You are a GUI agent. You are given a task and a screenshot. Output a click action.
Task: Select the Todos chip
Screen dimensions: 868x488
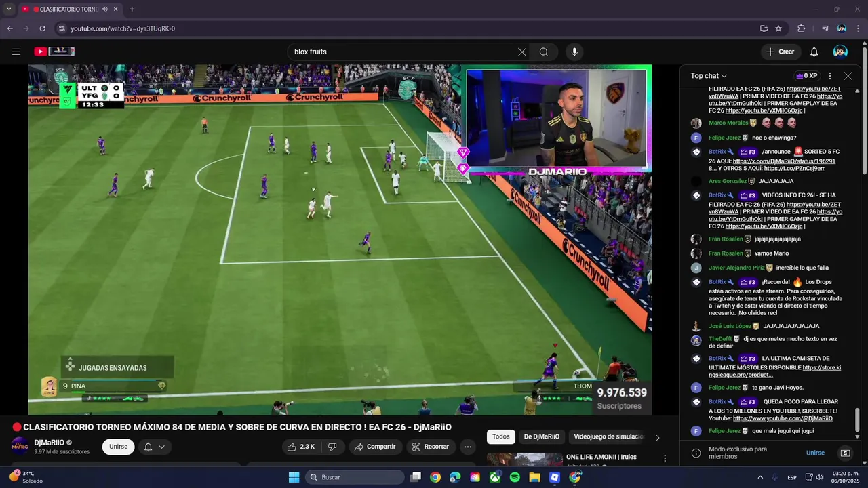pos(501,437)
